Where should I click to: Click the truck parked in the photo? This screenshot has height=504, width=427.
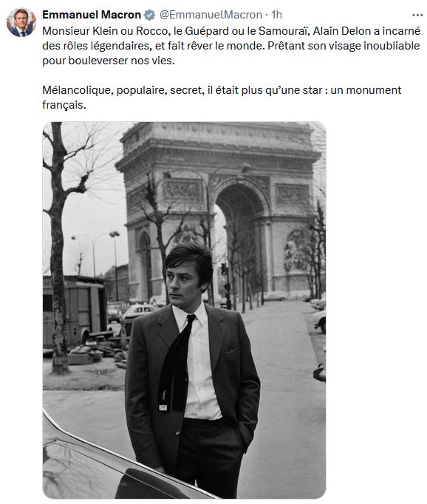[x=75, y=312]
